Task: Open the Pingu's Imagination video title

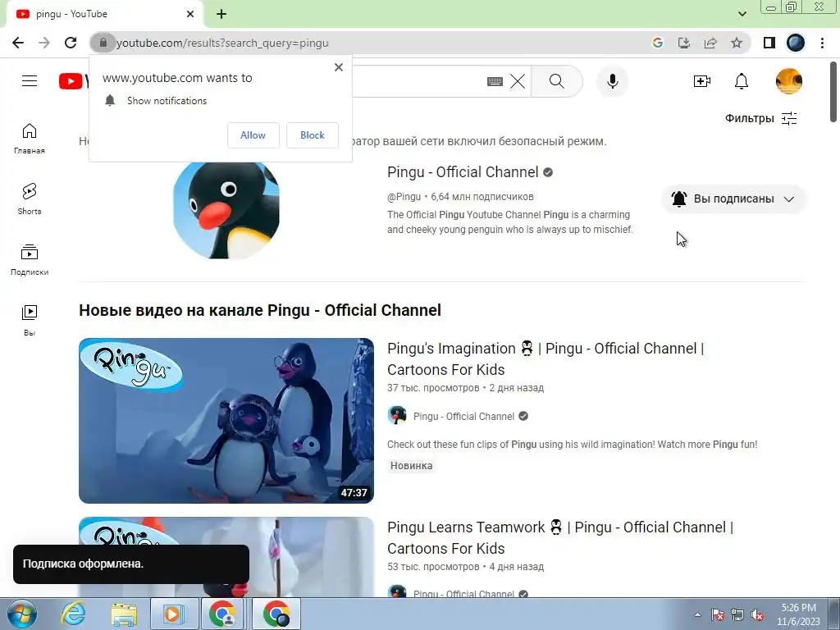Action: coord(546,359)
